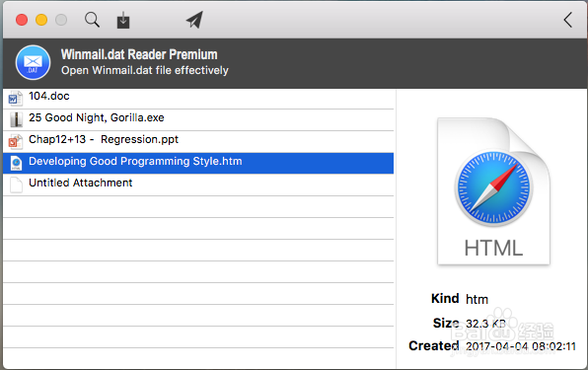Click blank file icon beside Untitled Attachment
This screenshot has width=588, height=370.
16,185
